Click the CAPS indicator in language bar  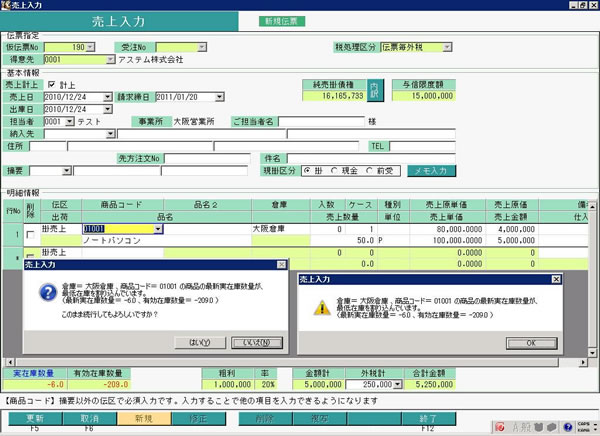(583, 424)
